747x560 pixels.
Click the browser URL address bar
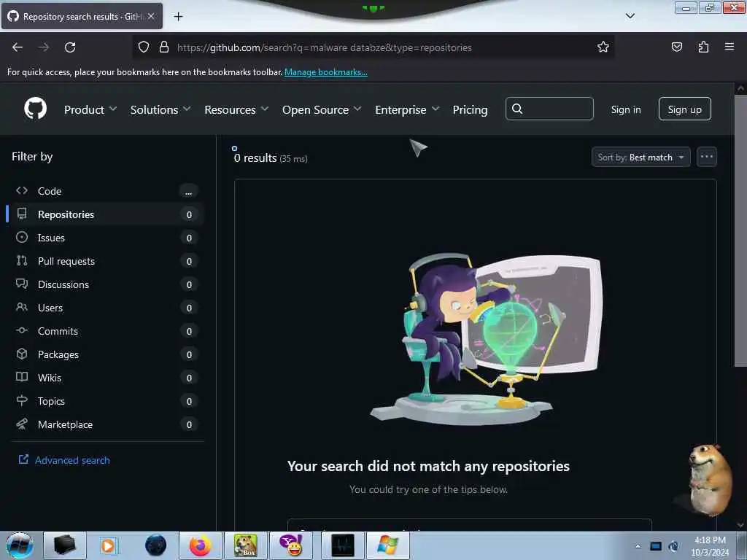[373, 47]
